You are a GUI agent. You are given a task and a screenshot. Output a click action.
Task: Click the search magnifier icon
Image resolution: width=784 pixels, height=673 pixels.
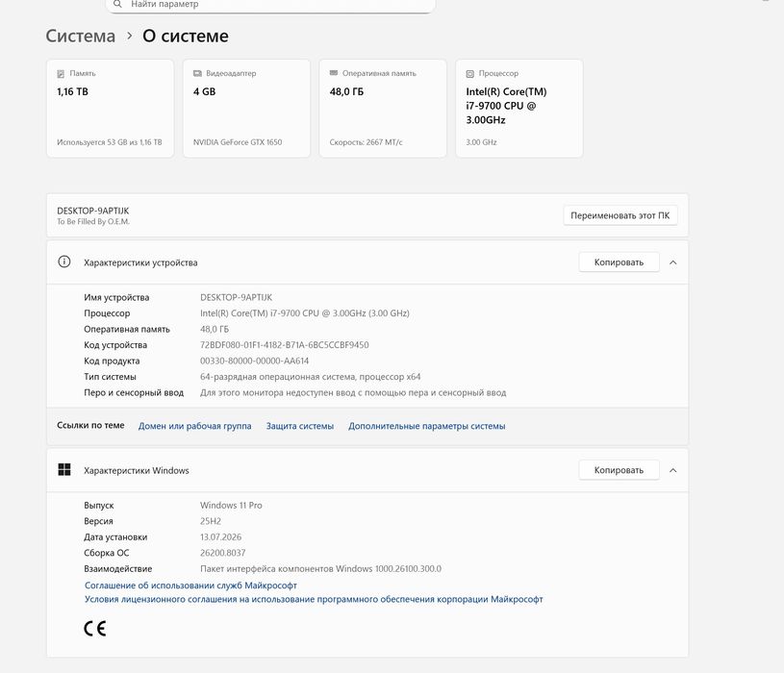click(x=117, y=4)
